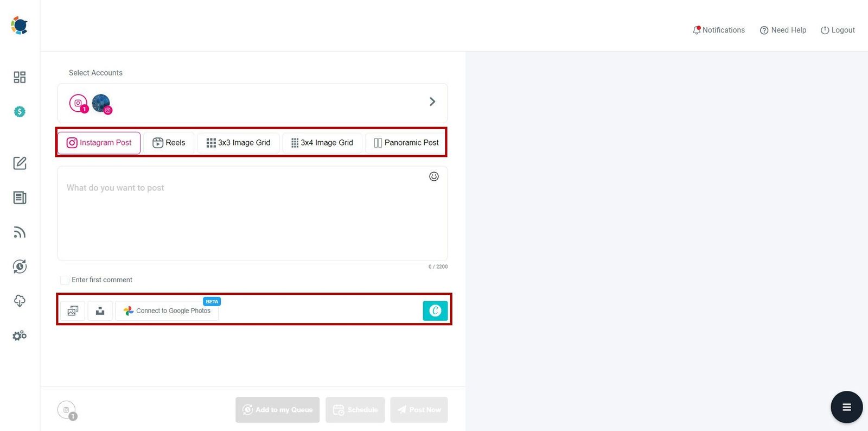Click the RSS feed sidebar icon
The width and height of the screenshot is (868, 431).
[20, 232]
